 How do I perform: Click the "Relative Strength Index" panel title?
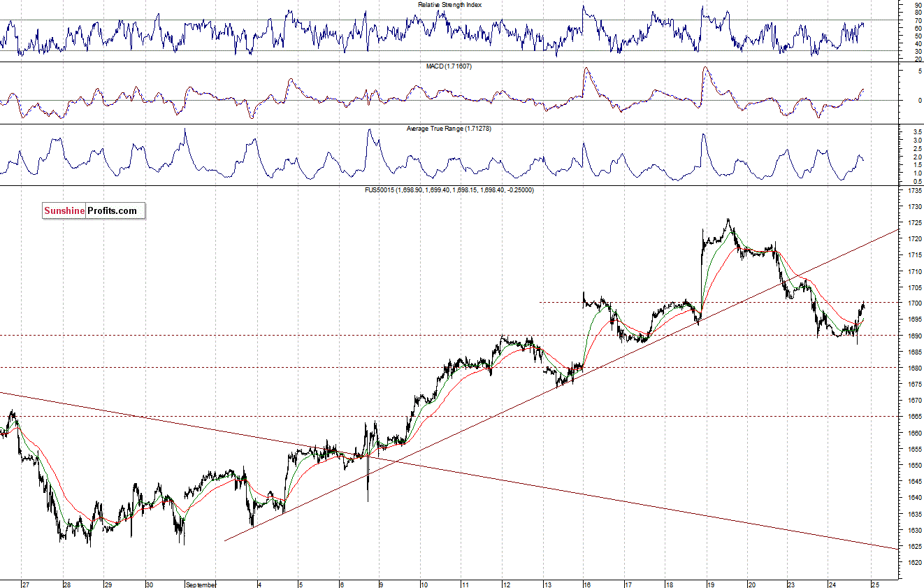coord(449,4)
